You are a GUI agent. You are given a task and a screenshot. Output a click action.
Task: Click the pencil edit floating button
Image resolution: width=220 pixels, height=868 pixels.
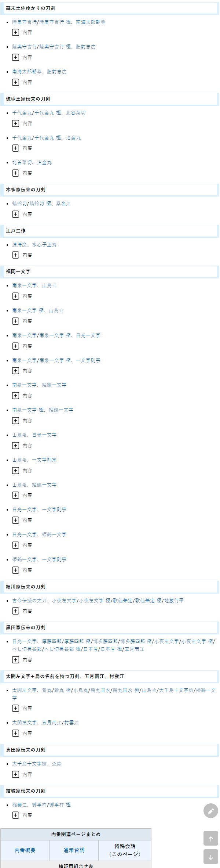coord(210,811)
